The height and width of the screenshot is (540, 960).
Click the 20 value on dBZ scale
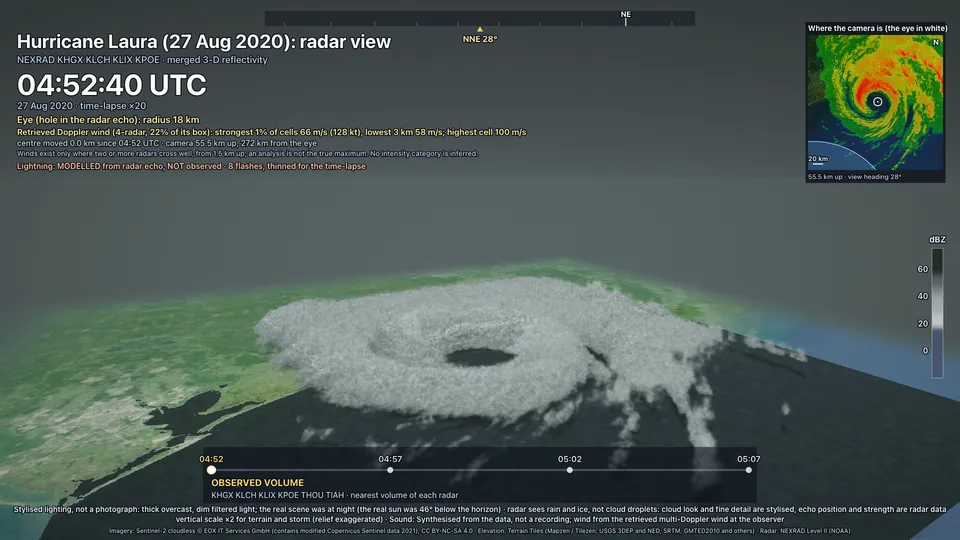(922, 323)
